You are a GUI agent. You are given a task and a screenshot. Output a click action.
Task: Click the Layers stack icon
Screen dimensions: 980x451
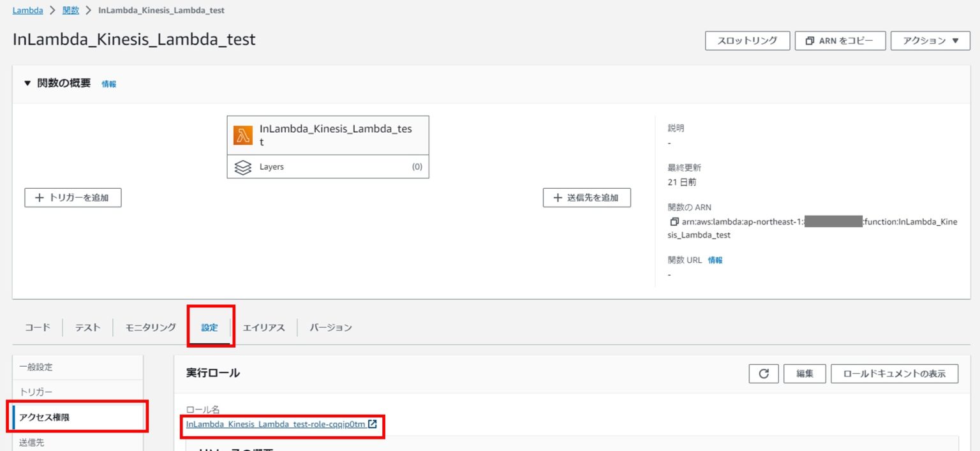(243, 167)
